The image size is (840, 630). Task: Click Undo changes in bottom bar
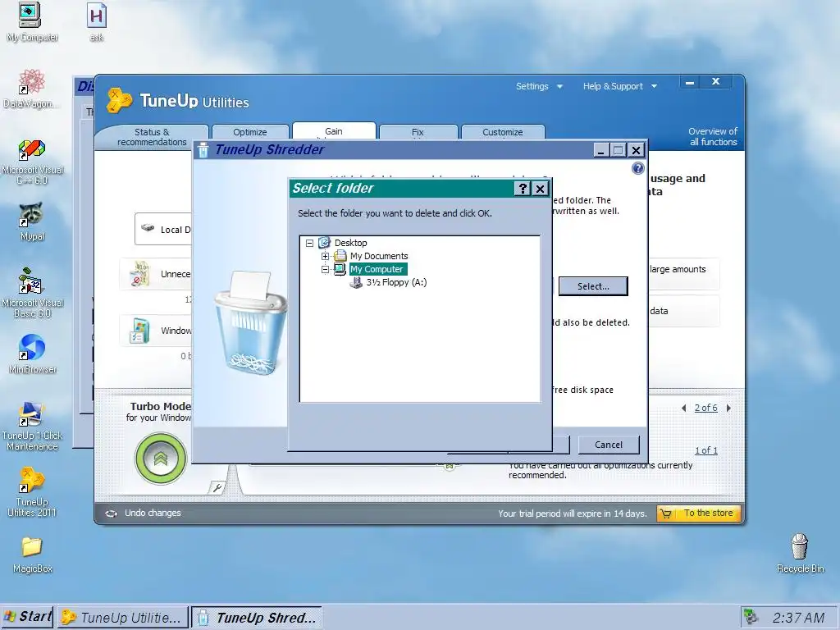[x=153, y=514]
